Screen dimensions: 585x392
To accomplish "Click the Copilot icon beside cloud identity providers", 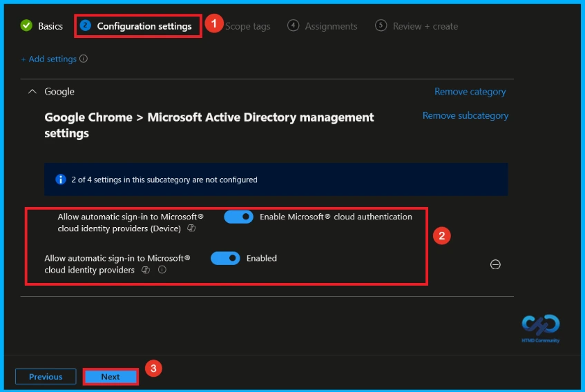I will pyautogui.click(x=146, y=270).
